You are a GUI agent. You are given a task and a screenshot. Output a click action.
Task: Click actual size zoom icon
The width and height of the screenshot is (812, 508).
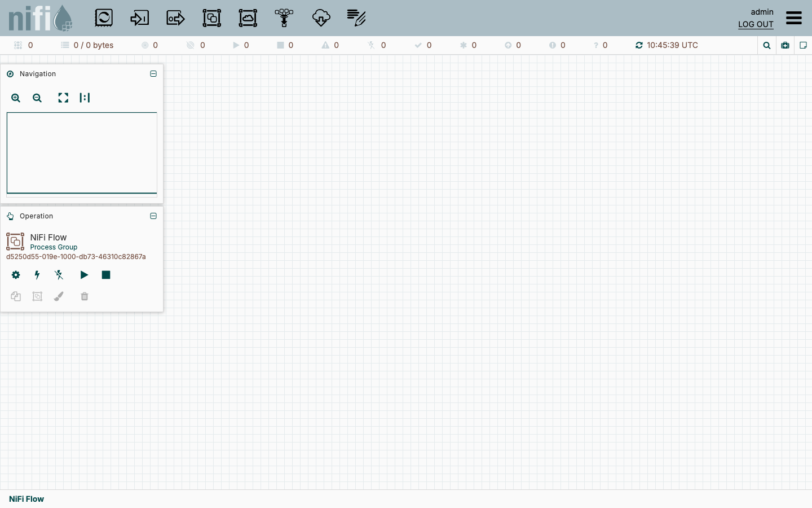pos(85,98)
